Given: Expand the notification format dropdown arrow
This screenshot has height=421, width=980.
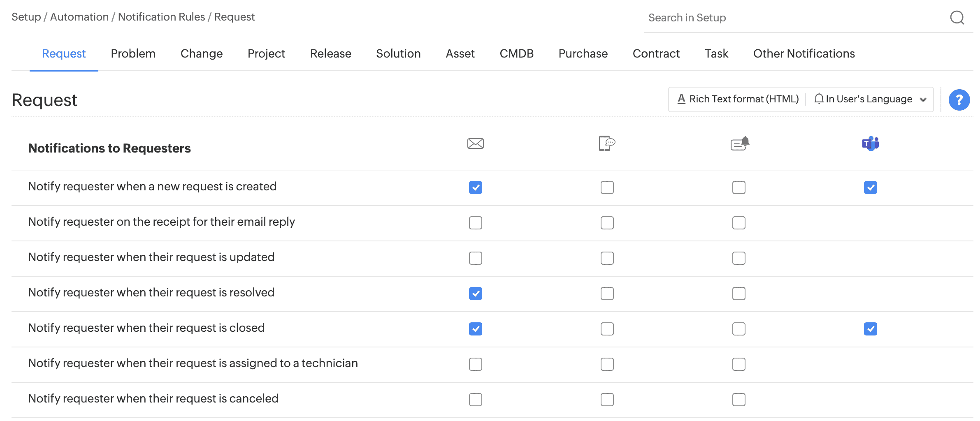Looking at the screenshot, I should coord(923,100).
